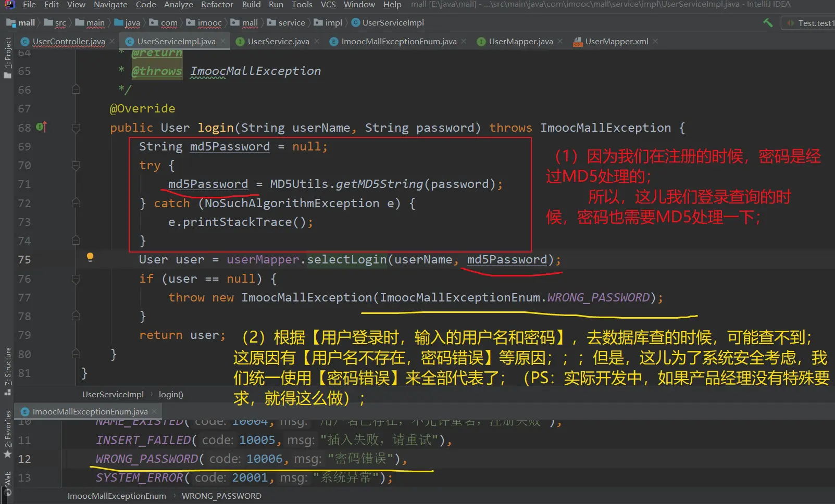The image size is (835, 504).
Task: Close the UserMapper.xml editor tab
Action: tap(655, 41)
